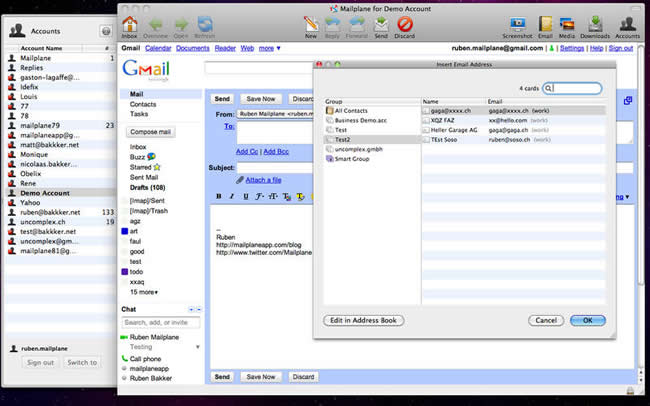Screen dimensions: 650x406
Task: Open the Reader link
Action: [225, 48]
